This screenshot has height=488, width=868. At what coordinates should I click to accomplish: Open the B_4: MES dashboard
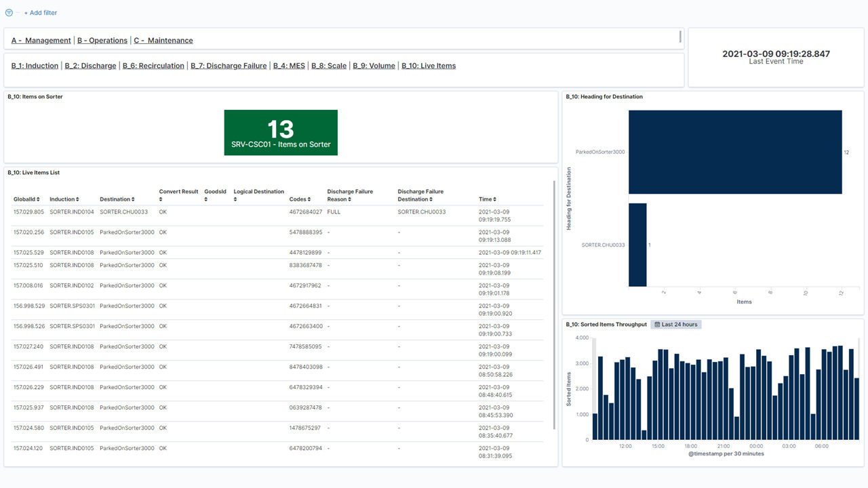point(289,66)
